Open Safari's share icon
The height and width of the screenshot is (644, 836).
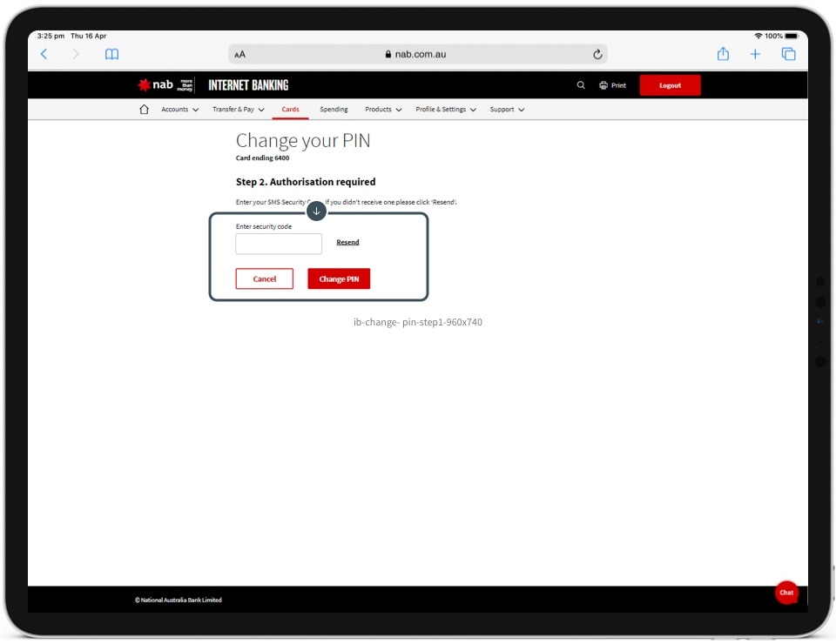coord(723,53)
